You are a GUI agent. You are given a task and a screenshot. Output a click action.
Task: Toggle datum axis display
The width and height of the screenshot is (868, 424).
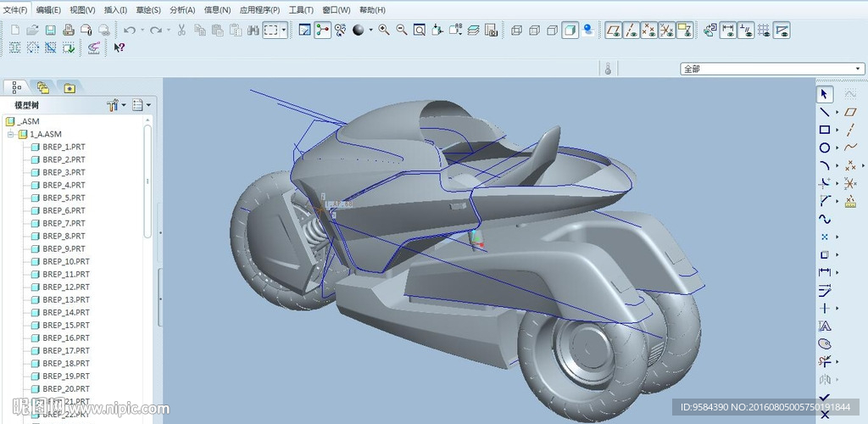[632, 30]
